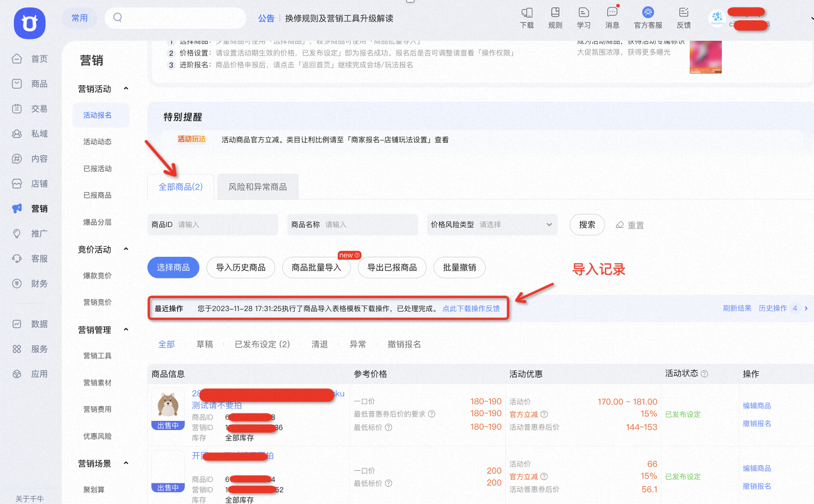Viewport: 814px width, 504px height.
Task: Open the 反馈 feedback icon
Action: point(684,12)
